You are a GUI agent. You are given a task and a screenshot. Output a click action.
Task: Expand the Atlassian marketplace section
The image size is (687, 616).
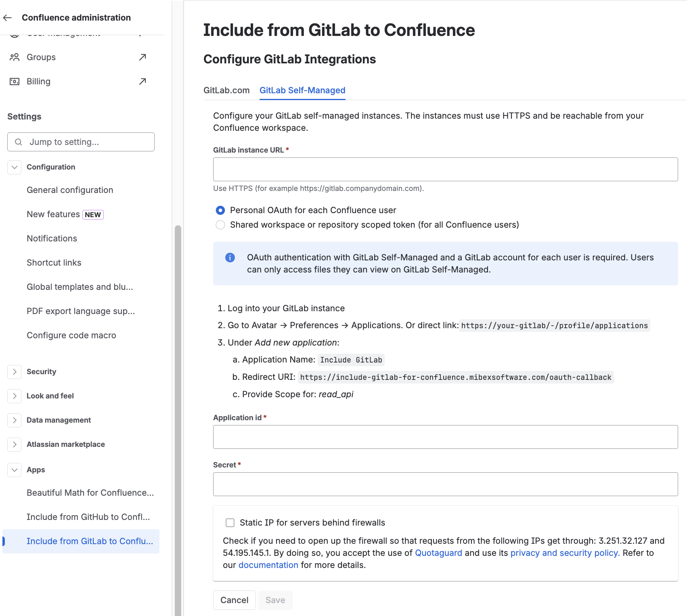(x=14, y=444)
